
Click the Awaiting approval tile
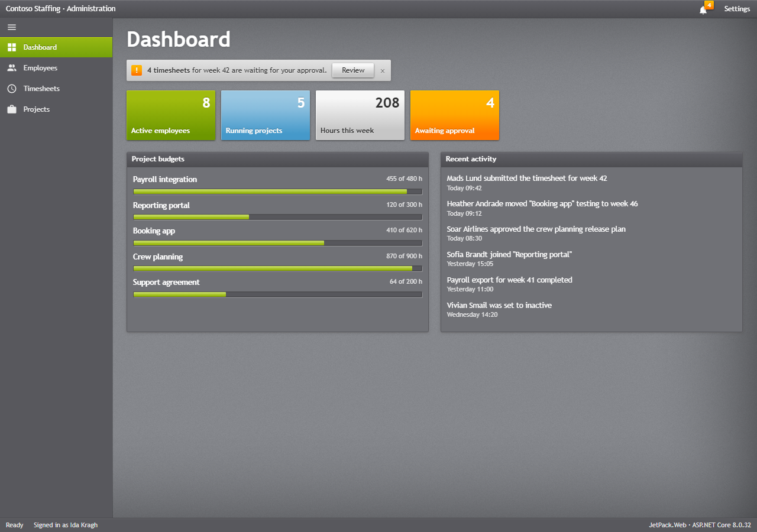pos(455,115)
